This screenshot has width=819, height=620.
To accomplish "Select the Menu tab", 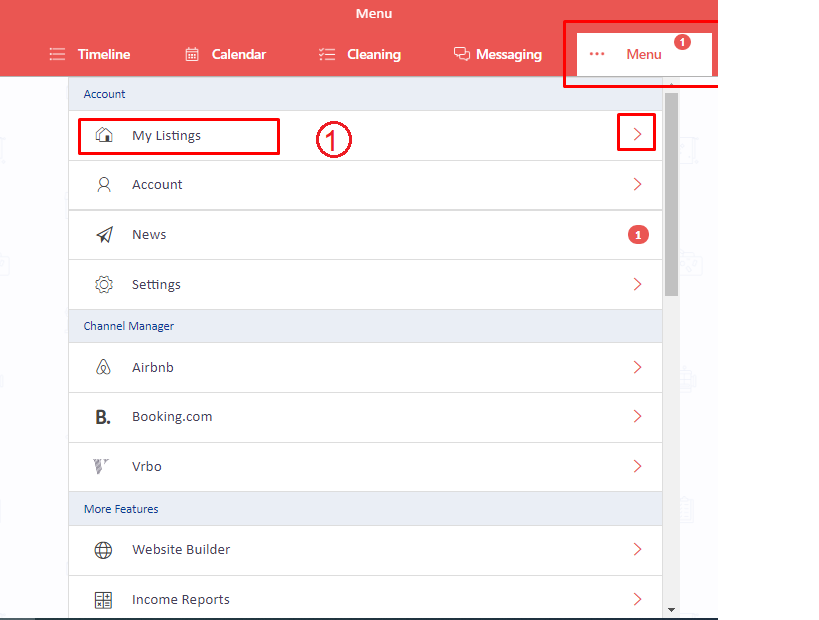I will (x=644, y=54).
